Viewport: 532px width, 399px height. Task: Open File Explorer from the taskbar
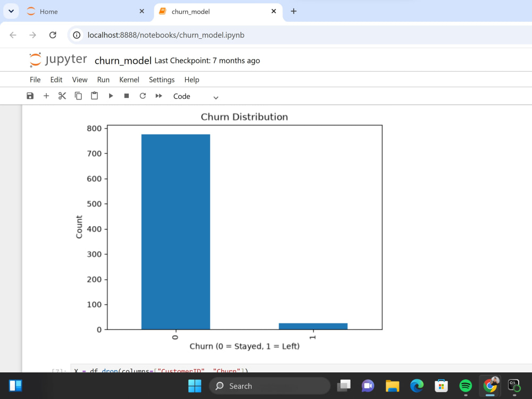[392, 386]
